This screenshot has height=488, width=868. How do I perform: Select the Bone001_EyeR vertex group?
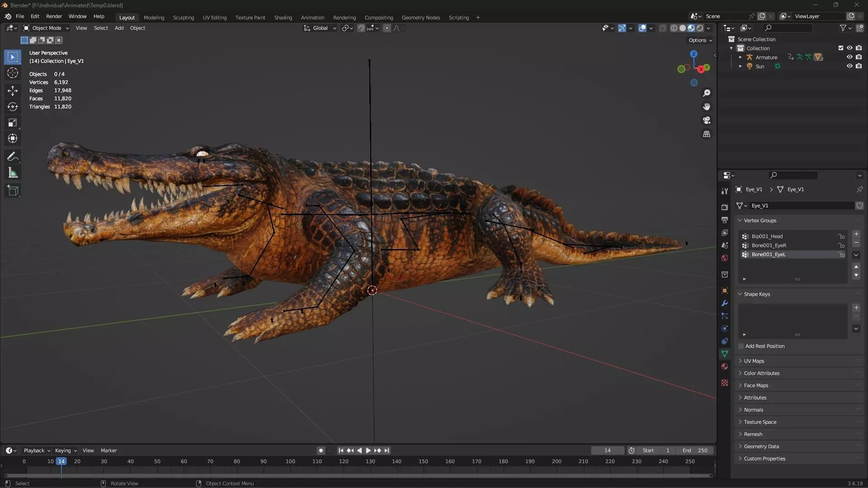pyautogui.click(x=793, y=245)
